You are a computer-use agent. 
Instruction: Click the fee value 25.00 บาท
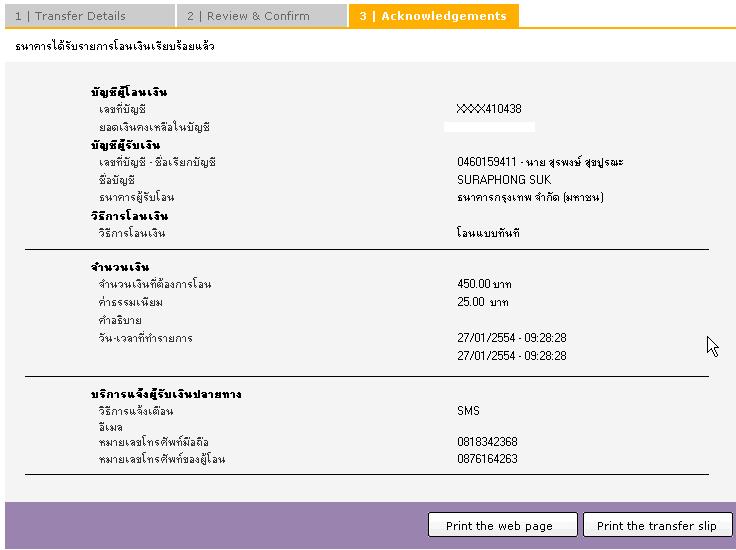click(x=482, y=302)
